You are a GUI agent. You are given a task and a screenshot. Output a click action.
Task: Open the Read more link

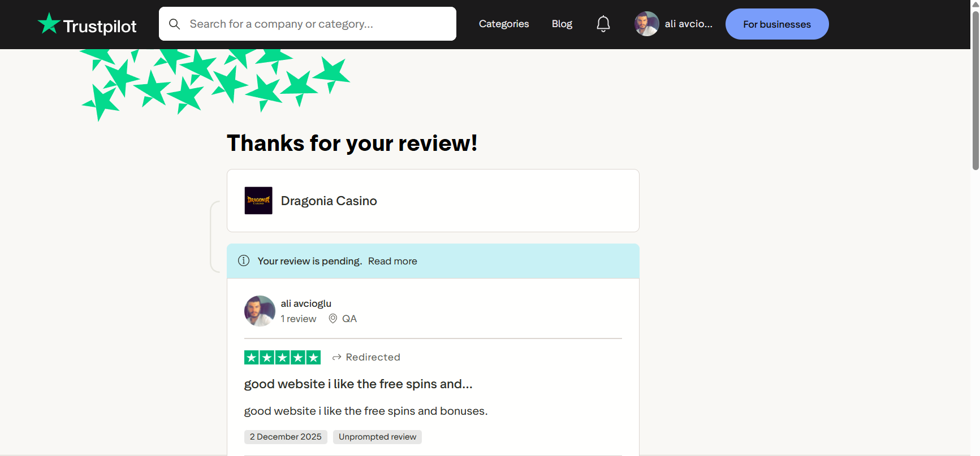click(392, 261)
